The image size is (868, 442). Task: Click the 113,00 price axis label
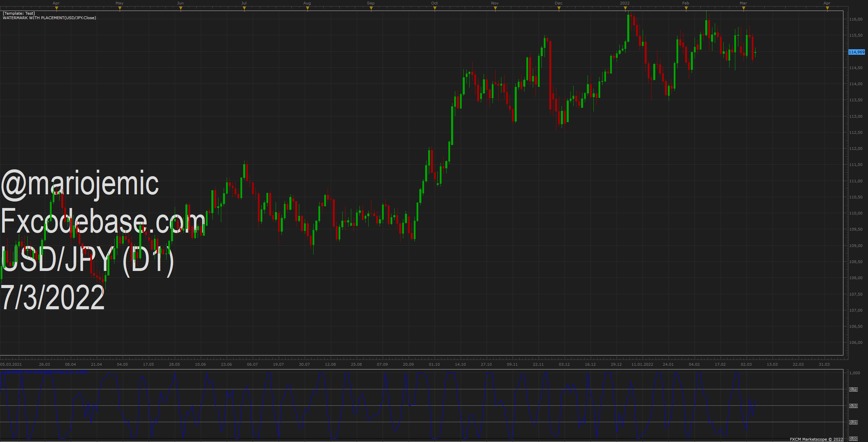point(856,116)
